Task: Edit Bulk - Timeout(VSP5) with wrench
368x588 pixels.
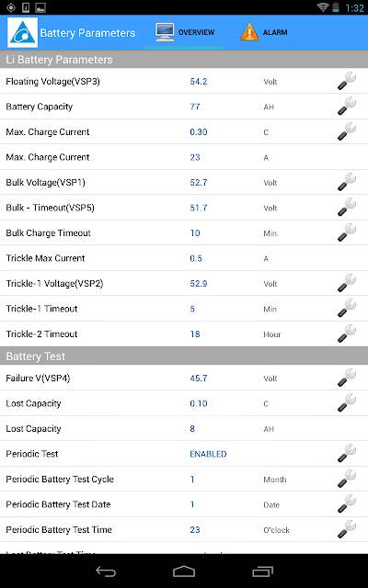Action: point(347,208)
